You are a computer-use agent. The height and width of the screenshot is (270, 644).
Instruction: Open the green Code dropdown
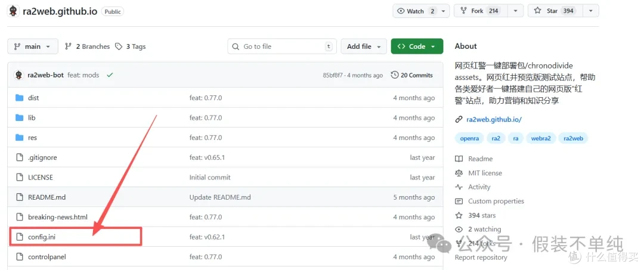[417, 46]
